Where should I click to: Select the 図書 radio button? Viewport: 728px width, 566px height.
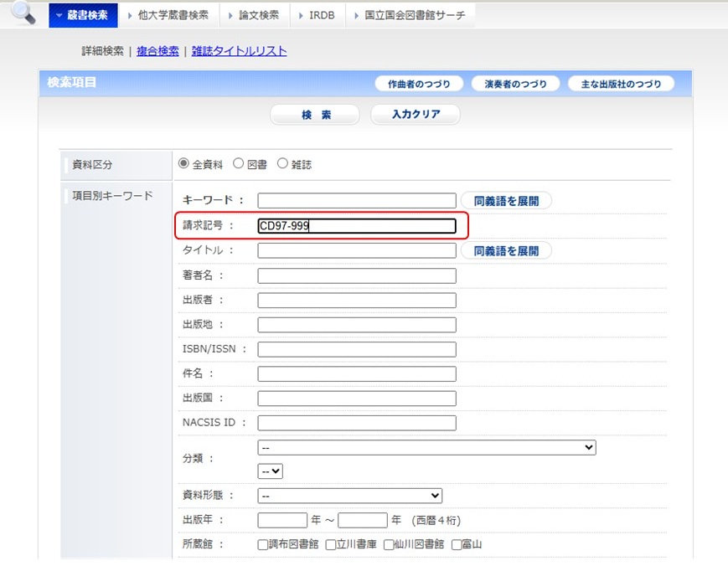click(238, 164)
